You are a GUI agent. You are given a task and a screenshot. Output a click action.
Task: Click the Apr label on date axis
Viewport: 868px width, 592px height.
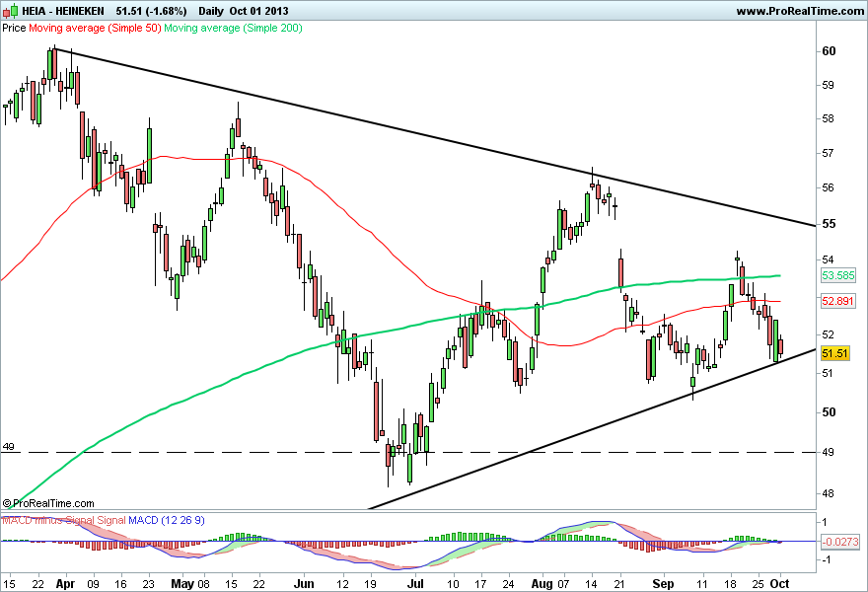(66, 584)
